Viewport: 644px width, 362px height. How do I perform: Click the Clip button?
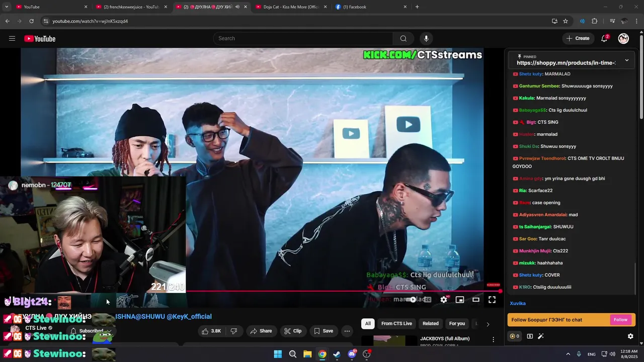(x=293, y=331)
